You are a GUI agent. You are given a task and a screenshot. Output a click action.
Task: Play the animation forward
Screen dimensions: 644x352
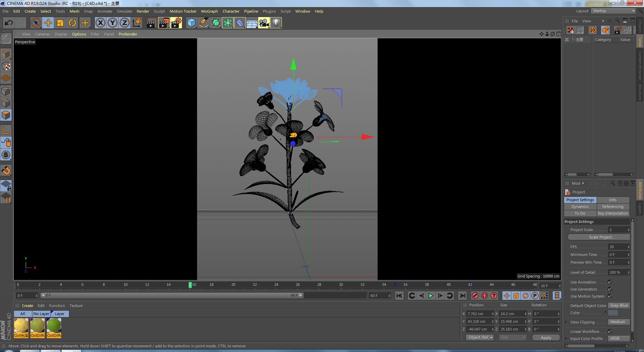tap(431, 296)
